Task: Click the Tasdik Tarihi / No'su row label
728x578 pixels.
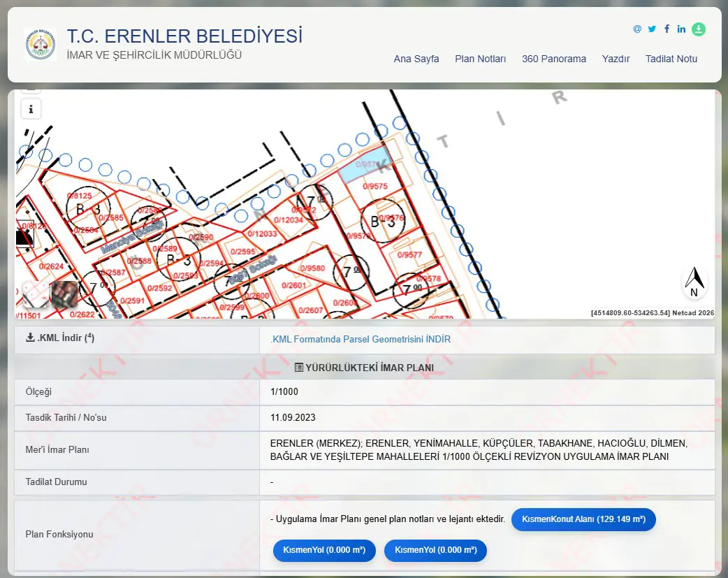Action: coord(66,418)
